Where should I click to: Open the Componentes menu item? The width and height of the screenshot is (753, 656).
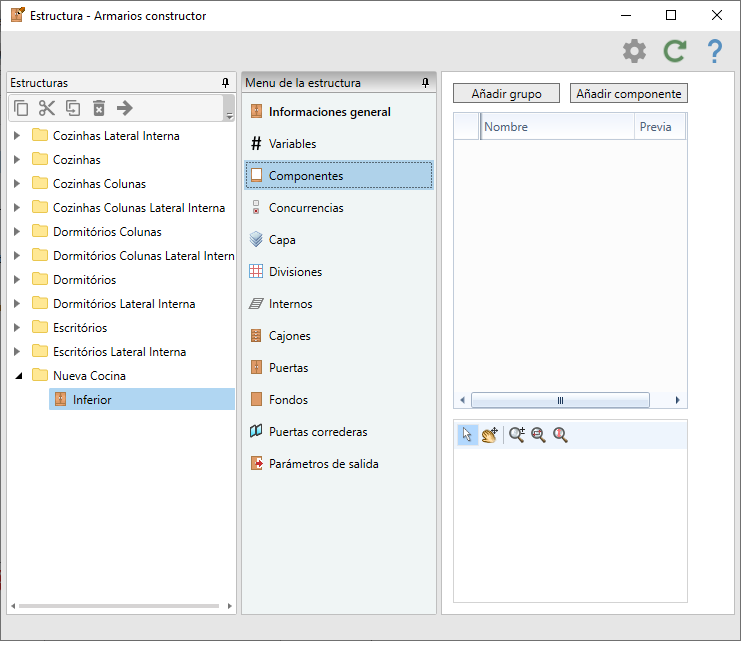339,176
